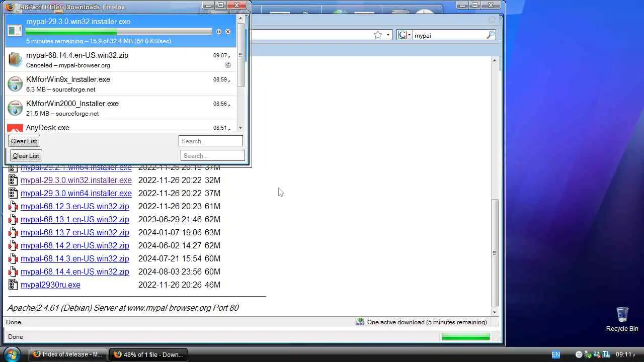Image resolution: width=644 pixels, height=362 pixels.
Task: Click the web page scroll up arrow
Action: (495, 61)
